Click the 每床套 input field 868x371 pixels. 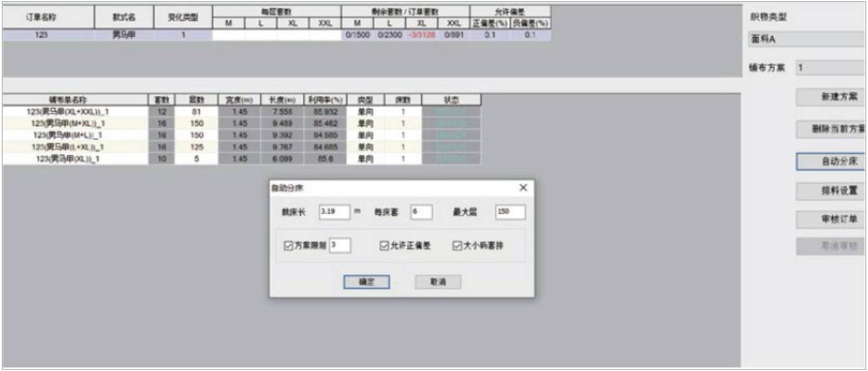tap(421, 212)
